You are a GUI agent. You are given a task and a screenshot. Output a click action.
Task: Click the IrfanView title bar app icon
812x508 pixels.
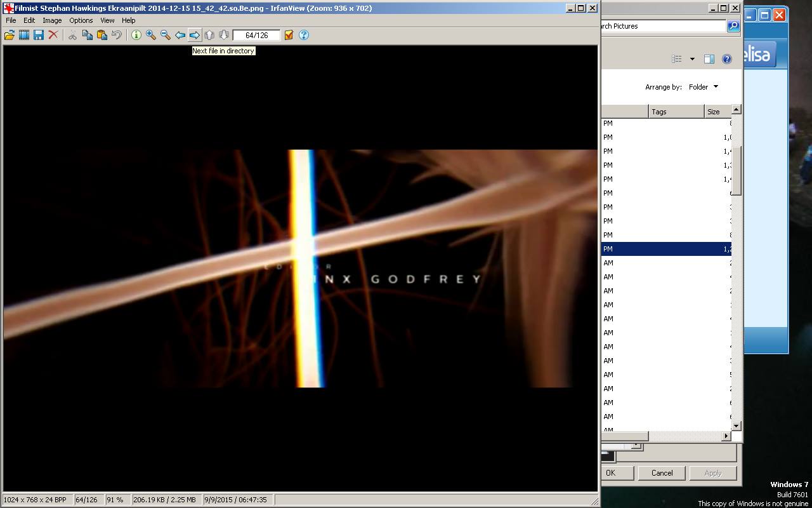pos(8,8)
